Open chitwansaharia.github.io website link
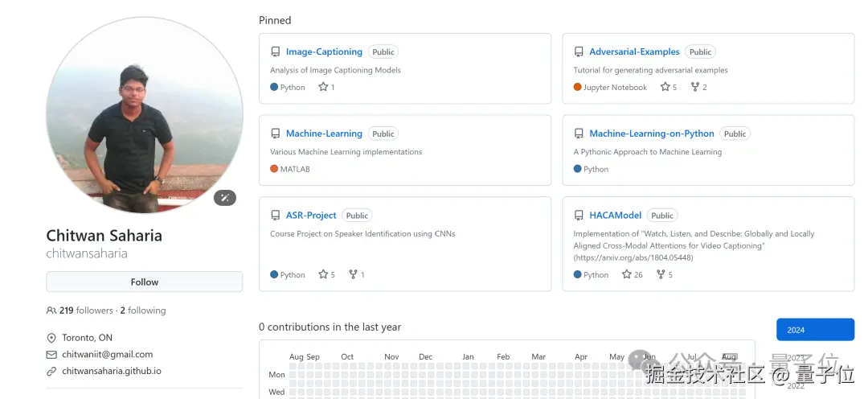Image resolution: width=868 pixels, height=399 pixels. (112, 371)
